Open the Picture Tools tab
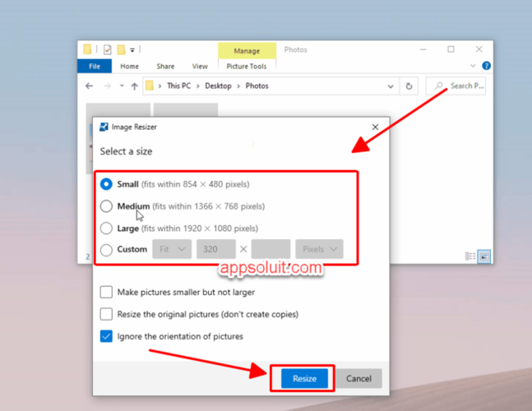Screen dimensions: 532x411 pyautogui.click(x=247, y=66)
